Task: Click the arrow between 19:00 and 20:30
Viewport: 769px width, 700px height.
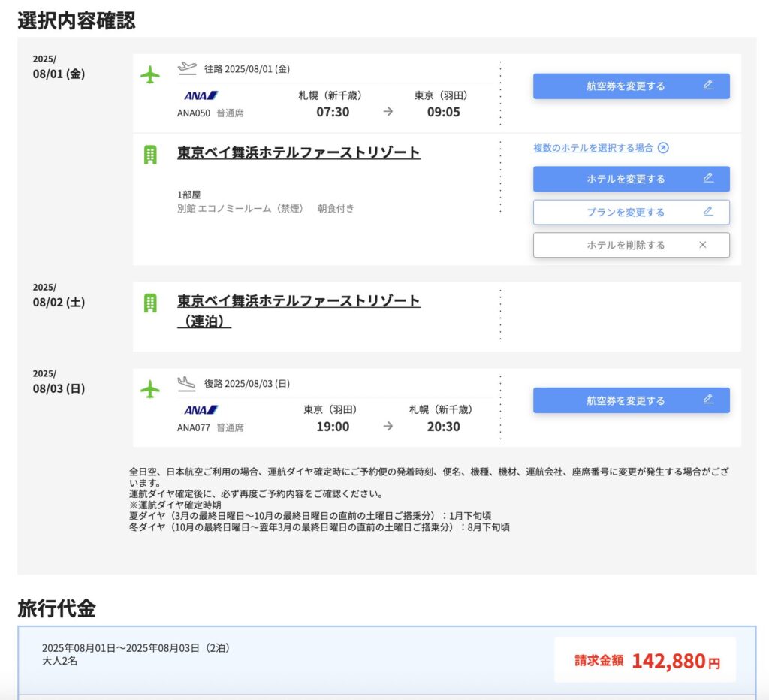Action: point(388,427)
